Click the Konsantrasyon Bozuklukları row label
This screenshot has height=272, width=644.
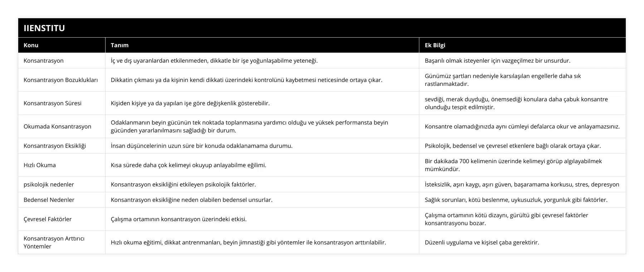click(x=60, y=80)
